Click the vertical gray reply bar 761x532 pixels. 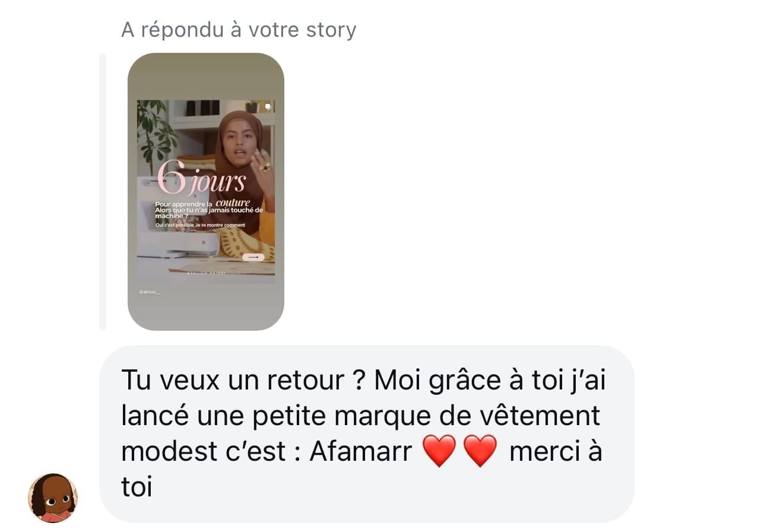(102, 191)
